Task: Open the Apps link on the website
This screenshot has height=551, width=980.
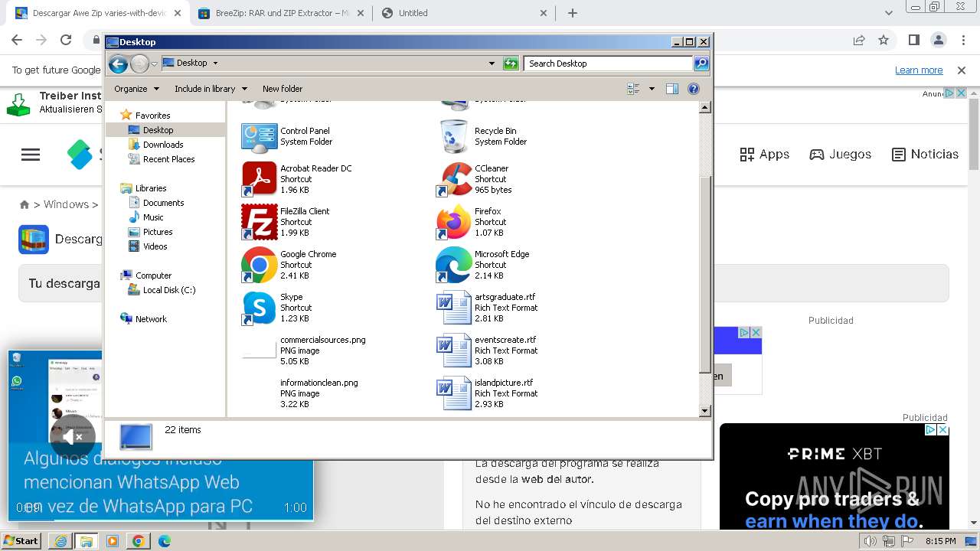Action: [764, 154]
